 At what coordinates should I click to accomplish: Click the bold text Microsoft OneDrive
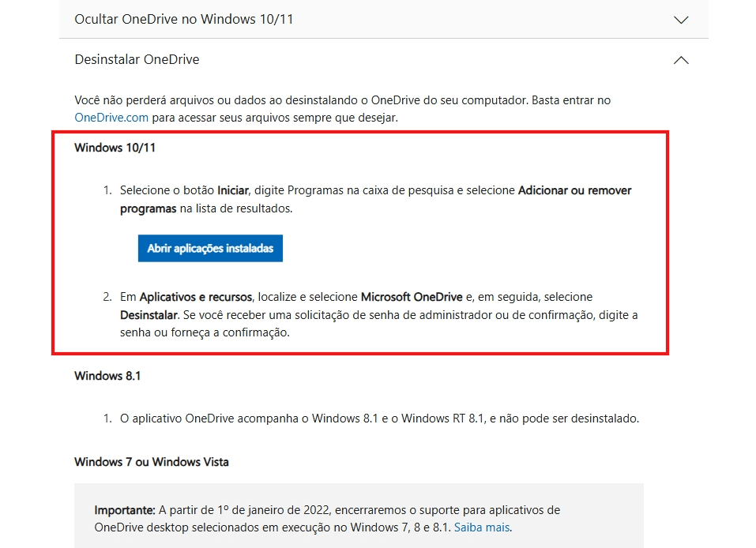tap(412, 297)
